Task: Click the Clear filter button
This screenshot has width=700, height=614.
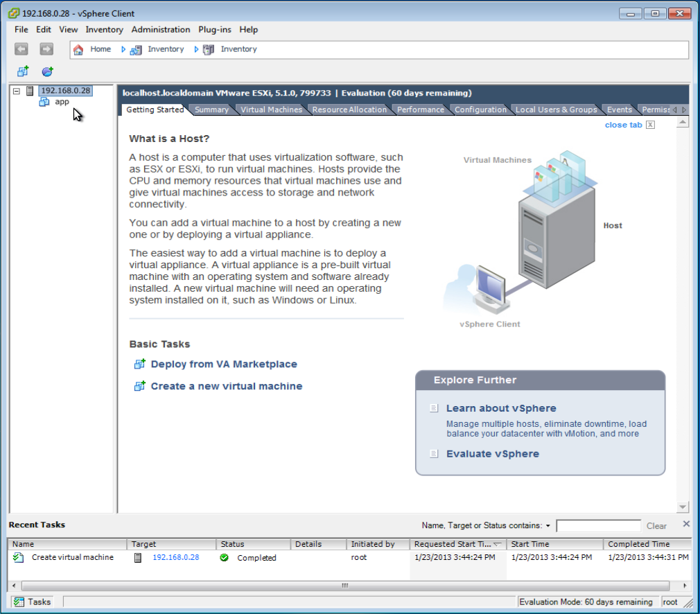Action: 656,526
